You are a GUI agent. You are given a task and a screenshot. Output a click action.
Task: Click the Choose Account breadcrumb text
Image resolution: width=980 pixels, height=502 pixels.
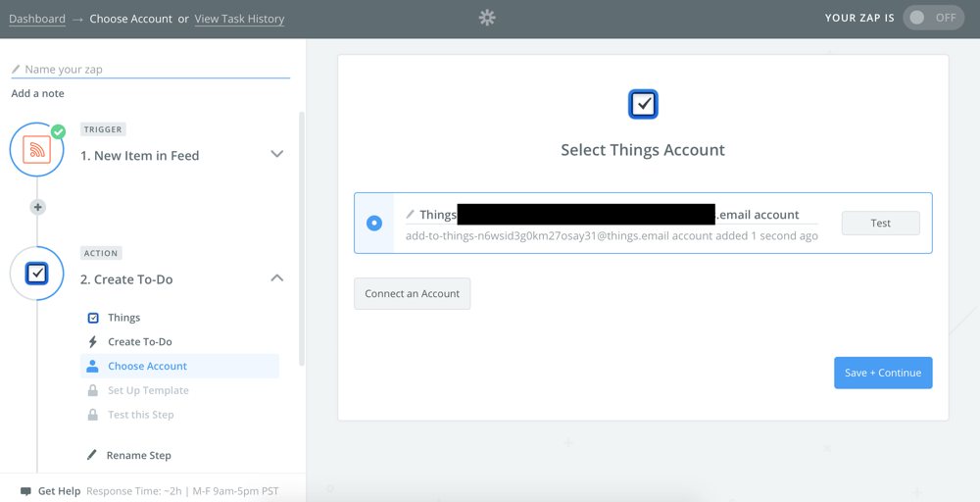(x=130, y=19)
